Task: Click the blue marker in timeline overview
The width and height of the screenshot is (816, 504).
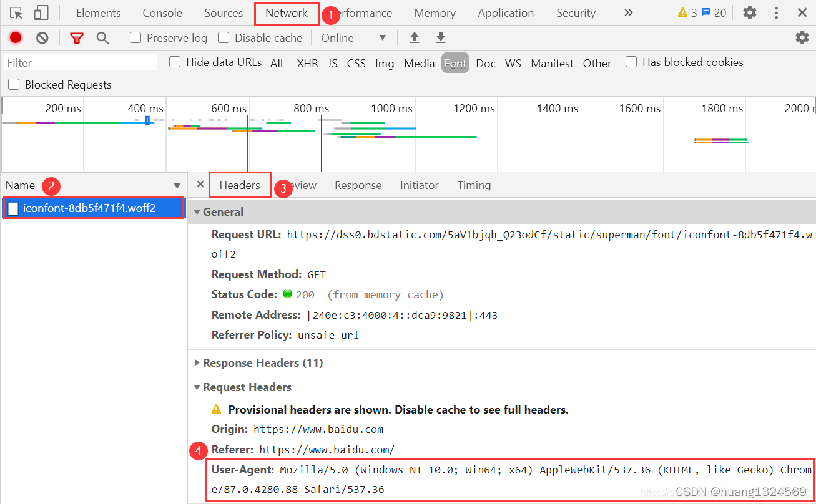Action: point(147,120)
